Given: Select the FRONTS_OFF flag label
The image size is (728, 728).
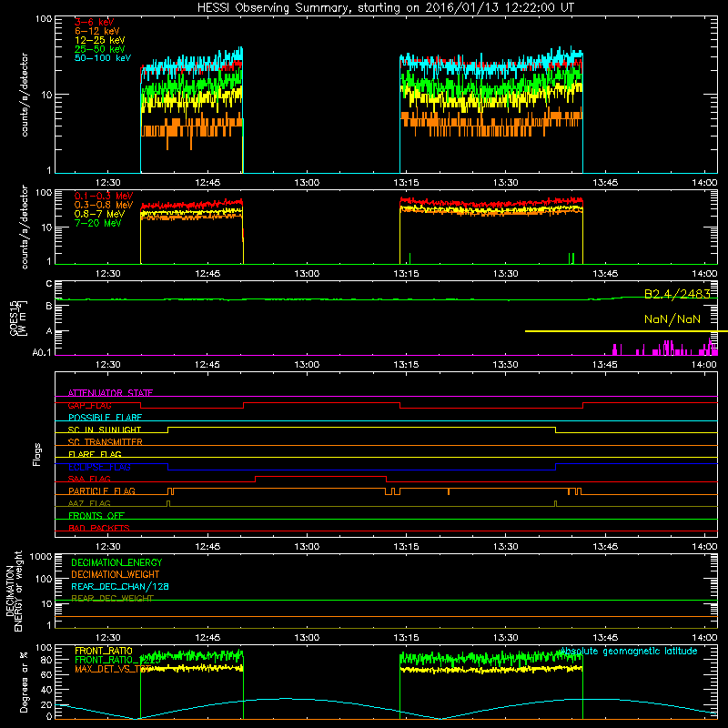Looking at the screenshot, I should 96,516.
